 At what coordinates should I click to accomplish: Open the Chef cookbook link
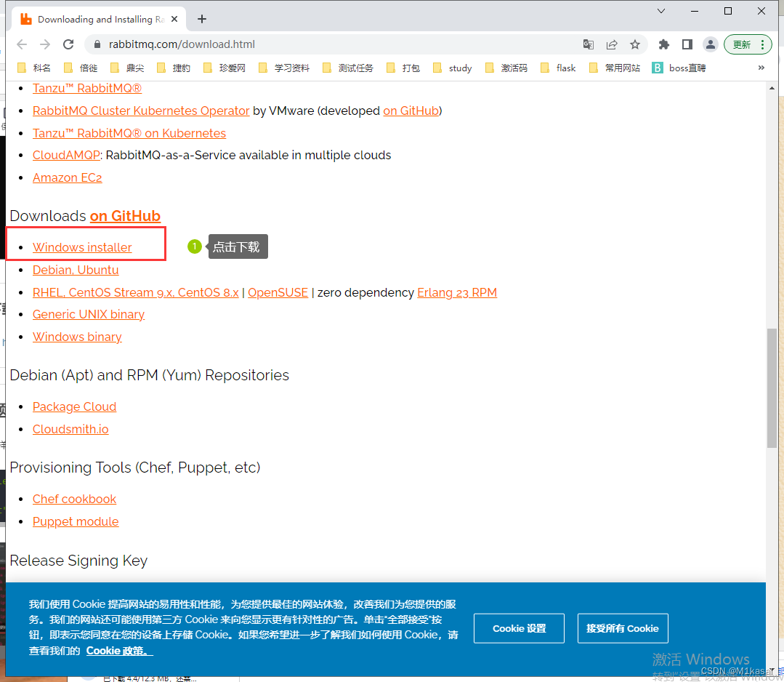(75, 499)
